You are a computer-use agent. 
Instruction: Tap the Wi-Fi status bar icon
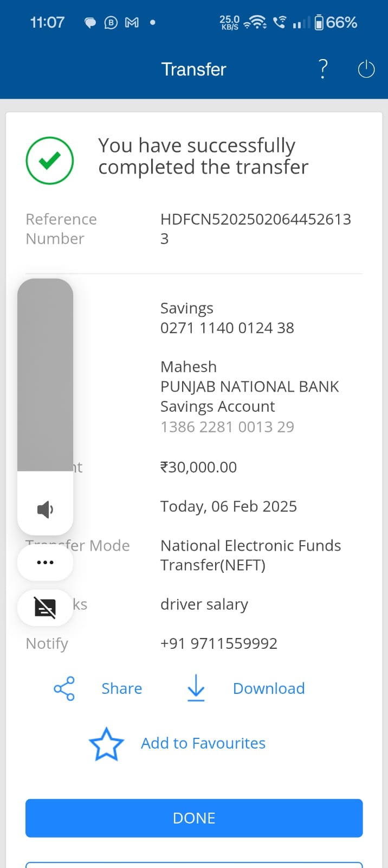tap(255, 22)
